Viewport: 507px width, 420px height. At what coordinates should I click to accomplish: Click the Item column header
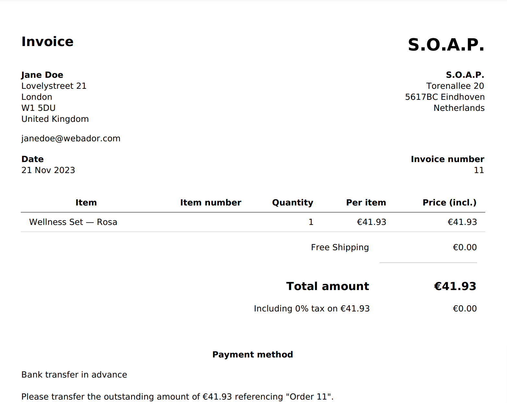point(86,203)
